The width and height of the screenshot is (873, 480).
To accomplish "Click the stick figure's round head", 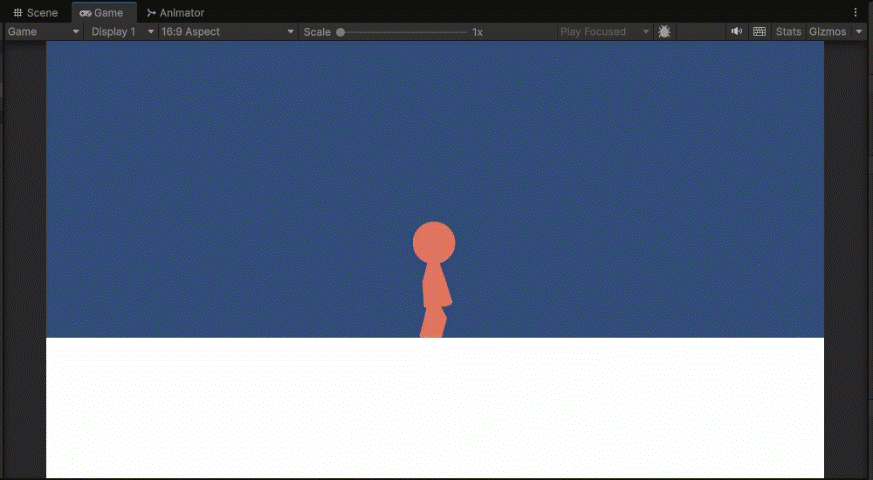I will click(434, 242).
